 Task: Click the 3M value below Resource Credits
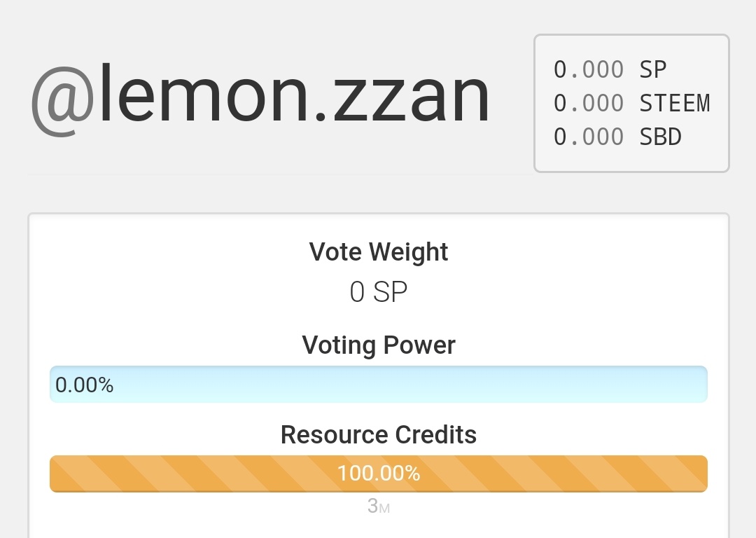pyautogui.click(x=379, y=506)
